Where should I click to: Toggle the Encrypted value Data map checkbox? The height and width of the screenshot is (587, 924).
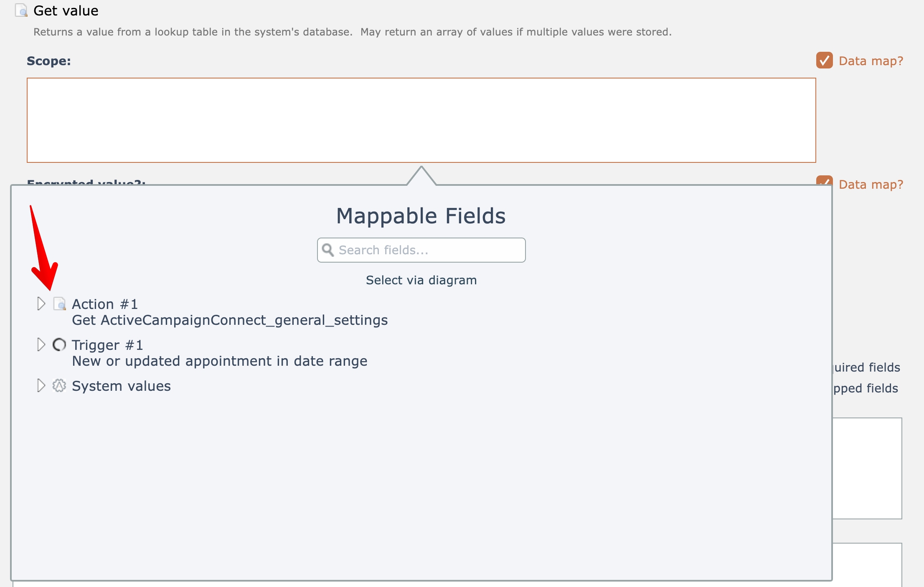click(x=824, y=180)
